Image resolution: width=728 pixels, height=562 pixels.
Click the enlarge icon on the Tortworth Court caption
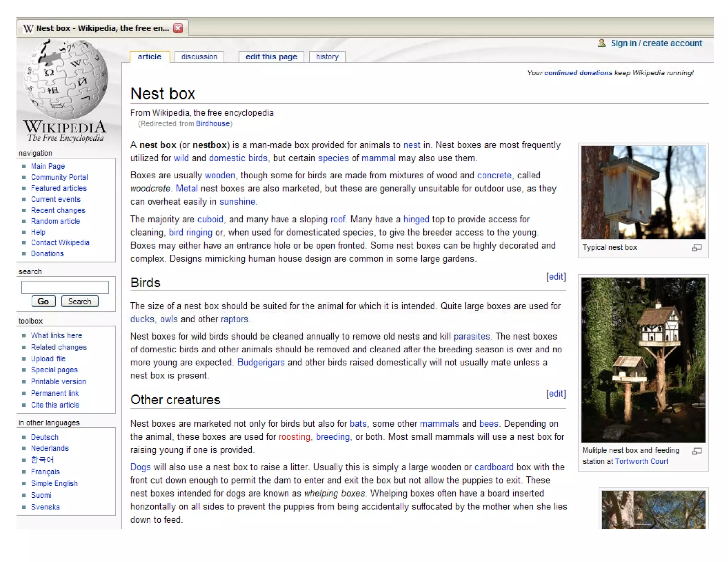coord(696,451)
